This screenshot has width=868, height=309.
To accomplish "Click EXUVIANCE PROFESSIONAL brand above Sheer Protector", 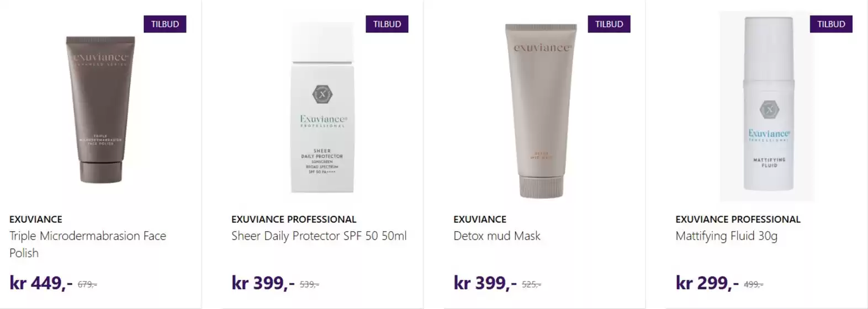I will tap(294, 219).
